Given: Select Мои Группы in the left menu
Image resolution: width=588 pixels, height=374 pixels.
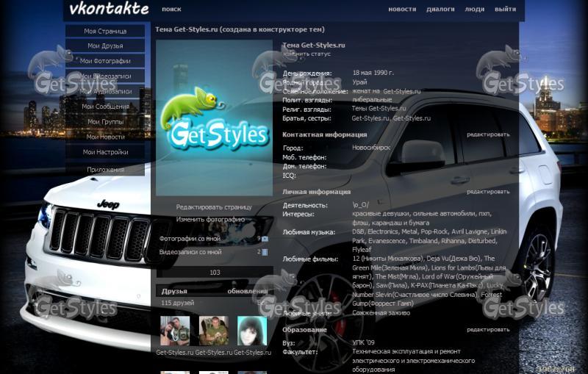Looking at the screenshot, I should [x=105, y=122].
